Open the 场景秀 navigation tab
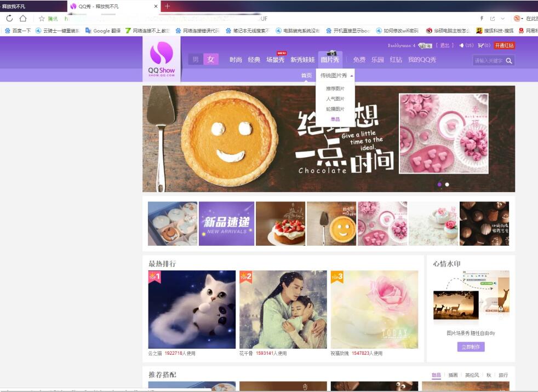Image resolution: width=538 pixels, height=392 pixels. (275, 60)
